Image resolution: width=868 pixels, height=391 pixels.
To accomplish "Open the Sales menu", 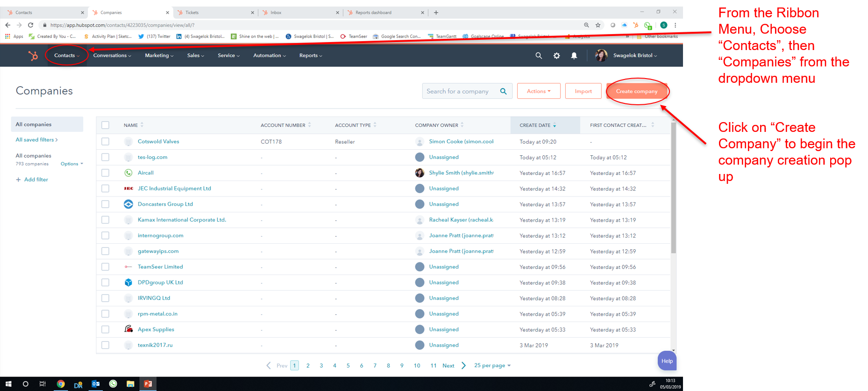I will pyautogui.click(x=196, y=56).
